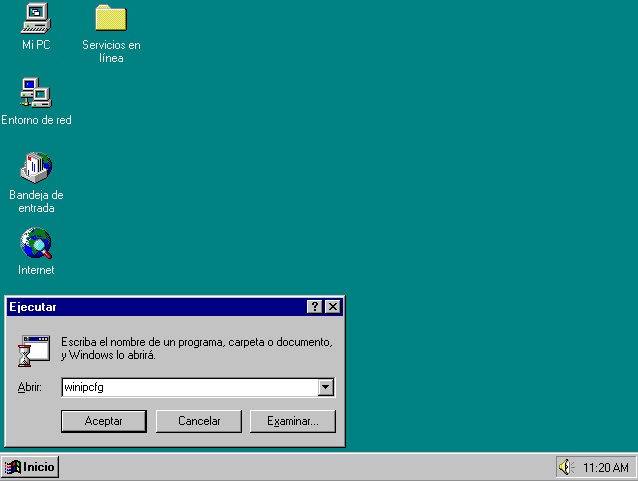Click the Ejecutar help question-mark button
Viewport: 638px width, 481px height.
(x=314, y=306)
